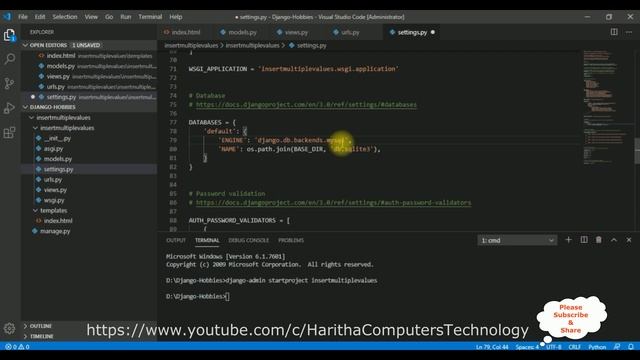The image size is (640, 360).
Task: Open notifications bell in status bar
Action: (631, 347)
